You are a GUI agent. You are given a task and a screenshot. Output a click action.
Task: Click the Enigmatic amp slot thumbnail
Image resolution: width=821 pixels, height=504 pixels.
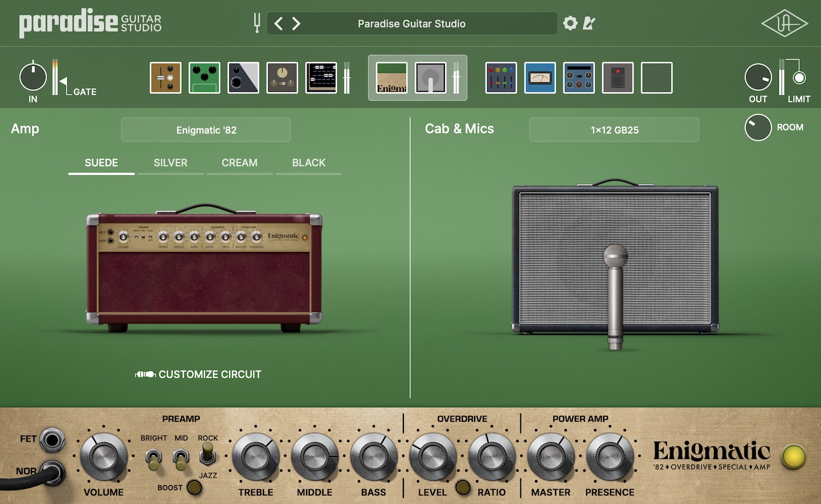point(392,78)
